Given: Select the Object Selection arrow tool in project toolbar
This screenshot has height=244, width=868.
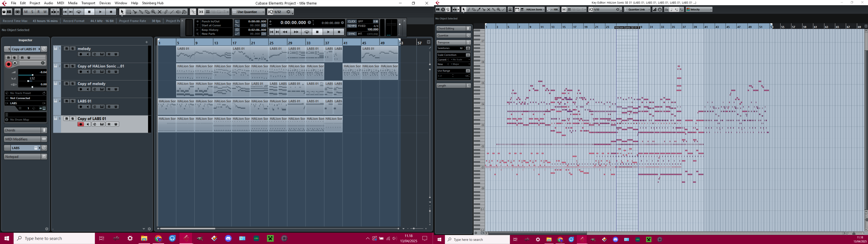Looking at the screenshot, I should point(122,12).
